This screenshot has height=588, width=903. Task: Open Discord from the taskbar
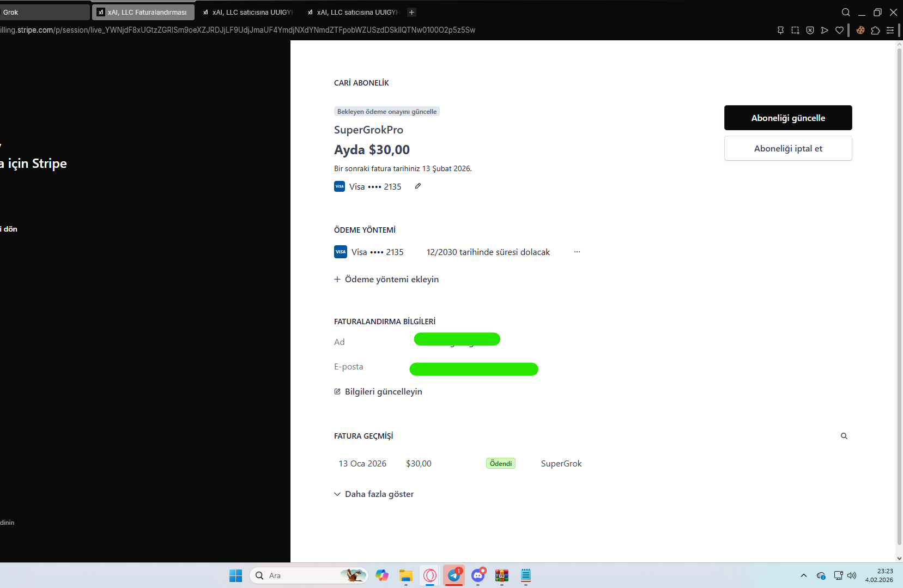478,575
